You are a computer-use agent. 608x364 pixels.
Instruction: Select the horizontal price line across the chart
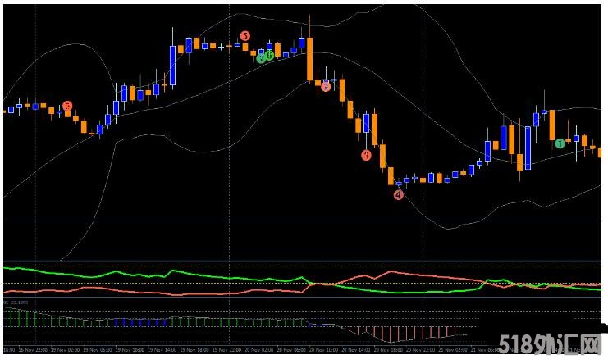point(303,221)
